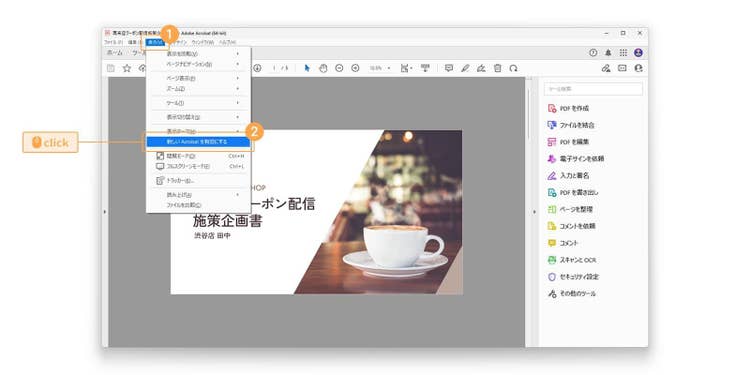Open the ページを整理 tool
750x375 pixels.
pos(571,210)
